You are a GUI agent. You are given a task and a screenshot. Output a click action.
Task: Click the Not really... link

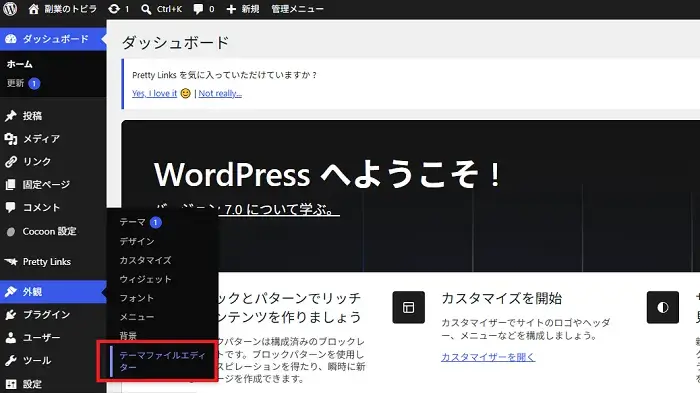tap(220, 93)
